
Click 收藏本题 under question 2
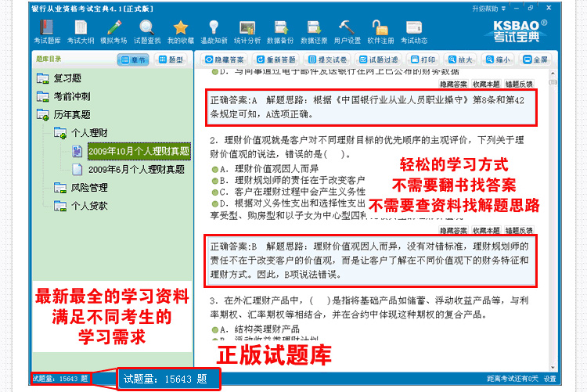pos(486,231)
